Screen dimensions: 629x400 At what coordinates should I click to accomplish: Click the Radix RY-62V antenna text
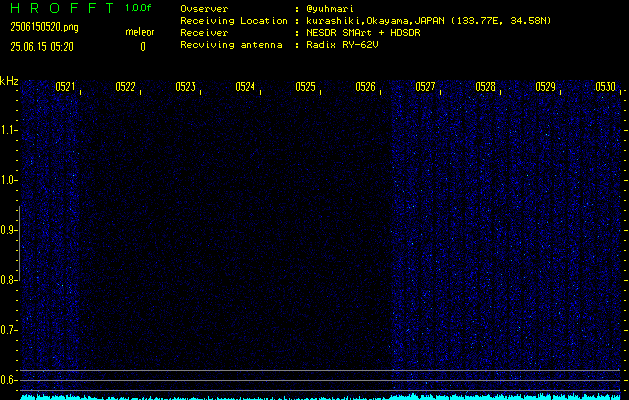(342, 45)
